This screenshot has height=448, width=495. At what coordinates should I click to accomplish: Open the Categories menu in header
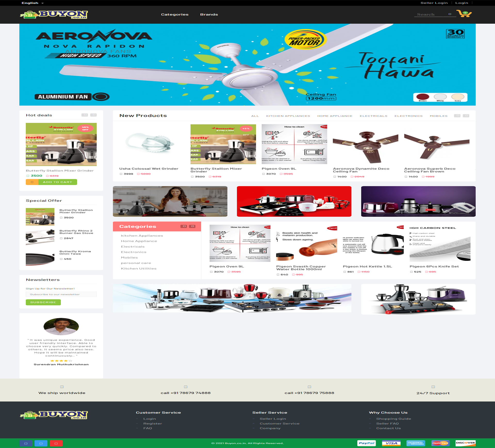(x=175, y=14)
